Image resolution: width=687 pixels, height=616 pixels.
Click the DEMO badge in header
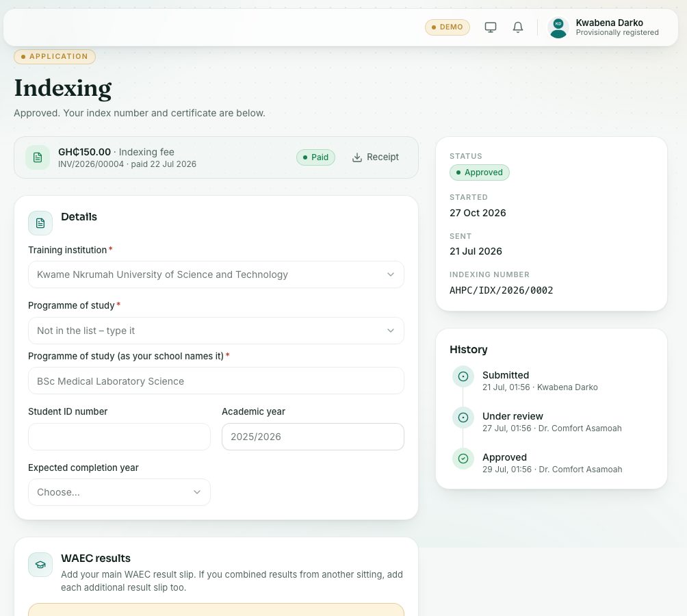pyautogui.click(x=448, y=27)
